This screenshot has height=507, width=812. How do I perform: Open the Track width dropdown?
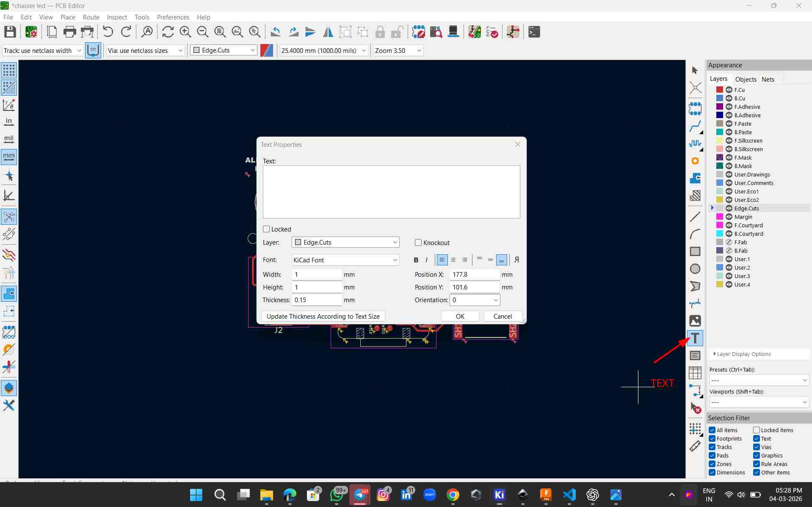point(42,50)
